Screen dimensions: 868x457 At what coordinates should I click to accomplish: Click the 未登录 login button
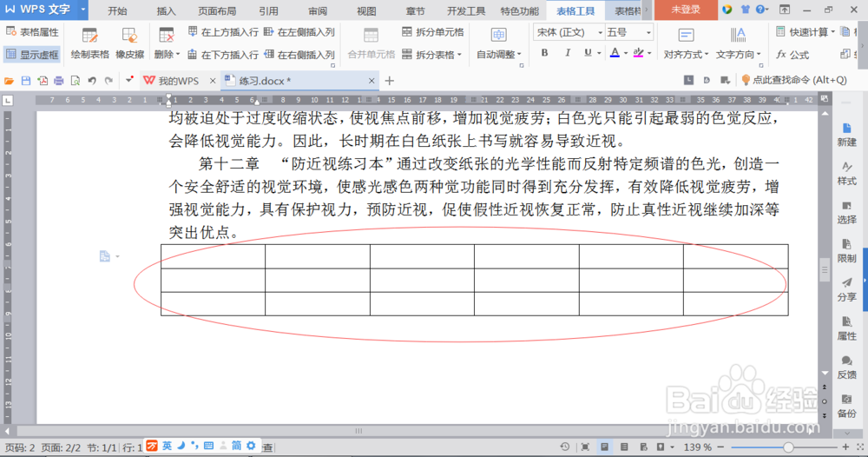pos(686,10)
